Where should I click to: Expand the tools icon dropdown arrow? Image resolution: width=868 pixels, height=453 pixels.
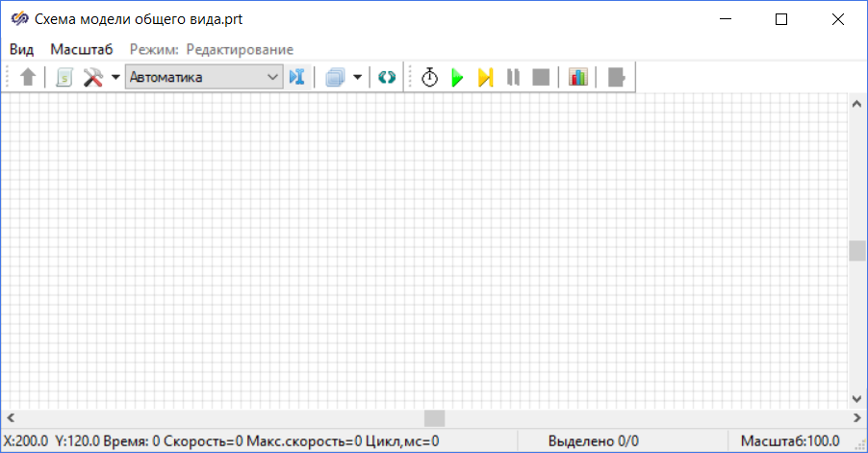pyautogui.click(x=115, y=78)
